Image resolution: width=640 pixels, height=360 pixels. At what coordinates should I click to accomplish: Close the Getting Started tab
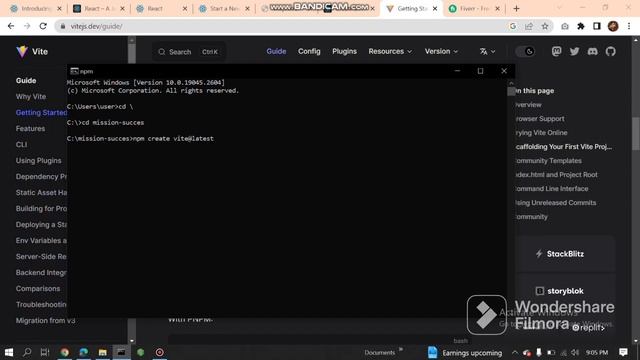pyautogui.click(x=435, y=9)
